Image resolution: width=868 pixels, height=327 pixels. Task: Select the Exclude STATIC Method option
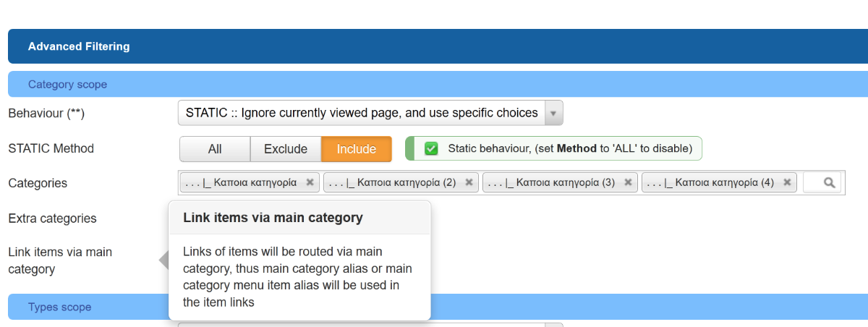[286, 149]
